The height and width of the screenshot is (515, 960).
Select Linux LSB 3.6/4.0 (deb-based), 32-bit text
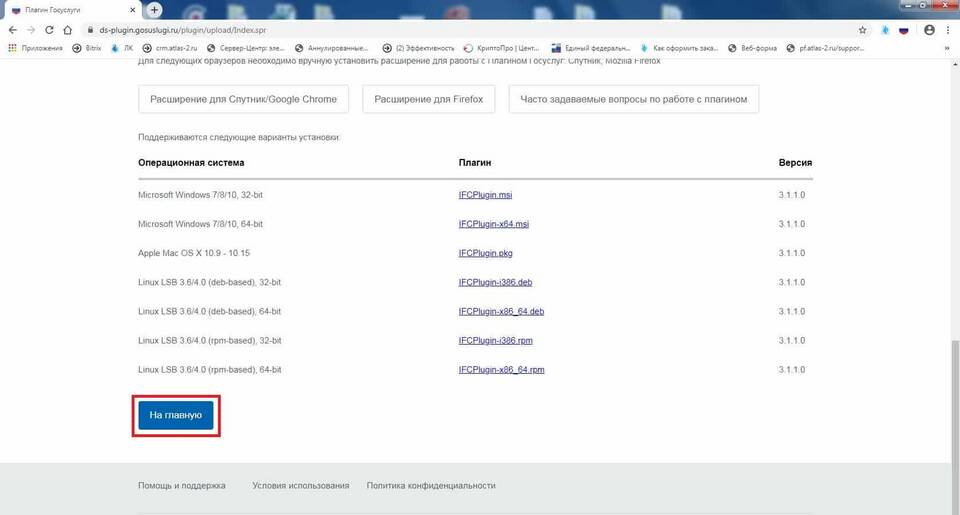209,282
